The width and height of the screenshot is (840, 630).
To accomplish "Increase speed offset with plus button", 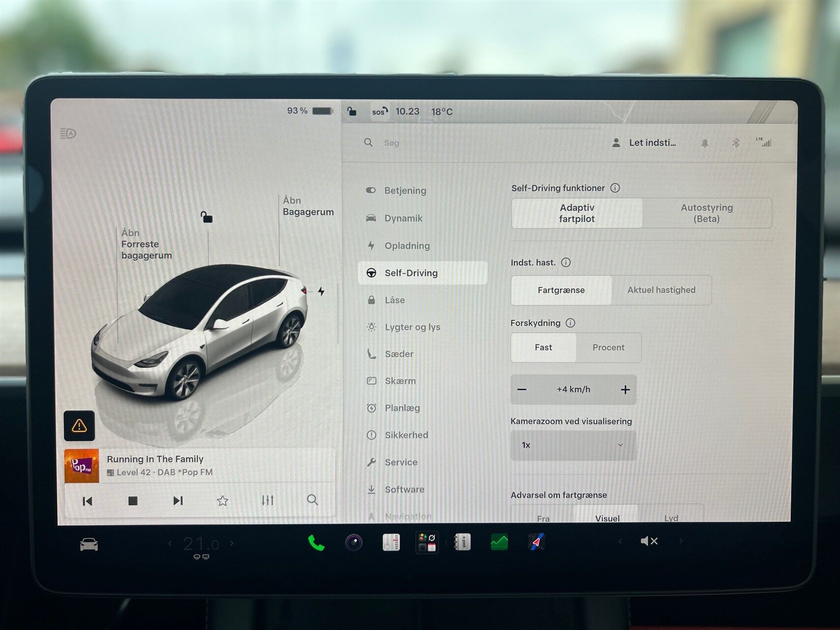I will coord(625,390).
